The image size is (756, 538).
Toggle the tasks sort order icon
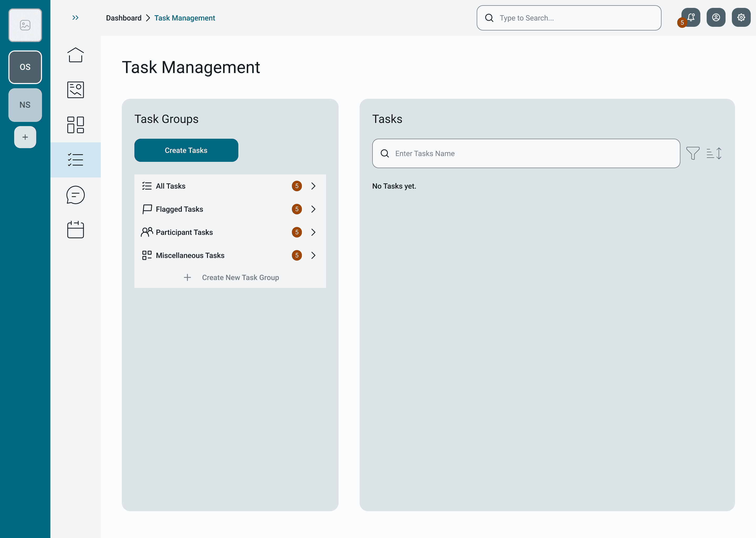tap(714, 153)
